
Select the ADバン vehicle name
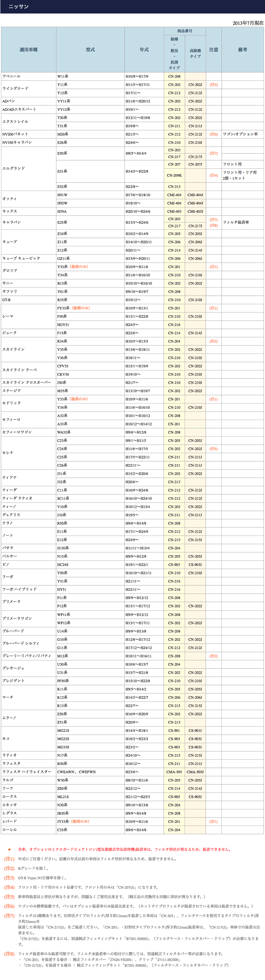(x=9, y=101)
